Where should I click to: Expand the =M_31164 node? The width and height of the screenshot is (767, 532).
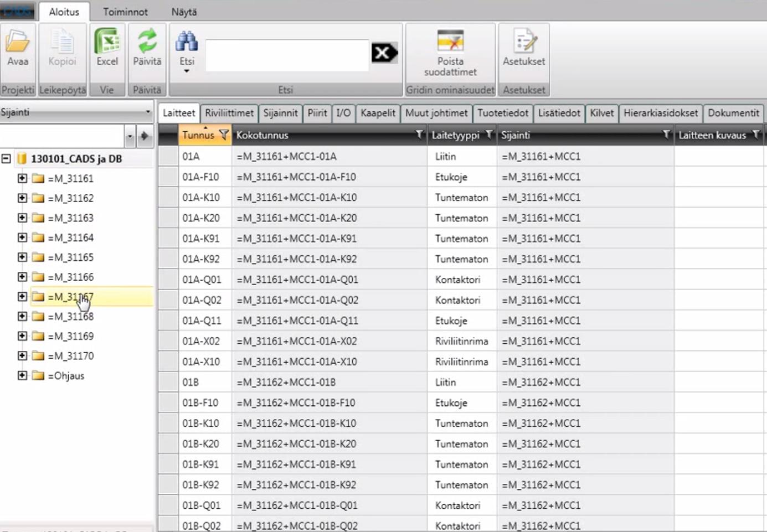click(22, 237)
